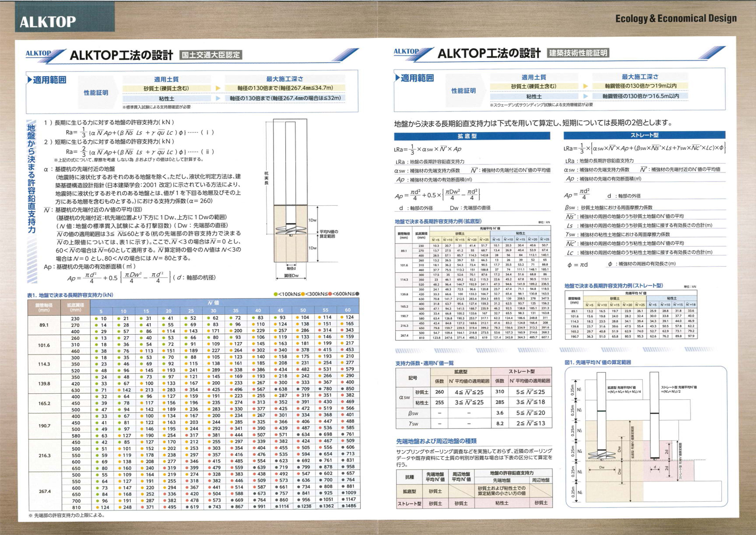This screenshot has width=756, height=535.
Task: Click '軸鋼管径の130倍かつ16.5m以内' text
Action: (x=641, y=96)
